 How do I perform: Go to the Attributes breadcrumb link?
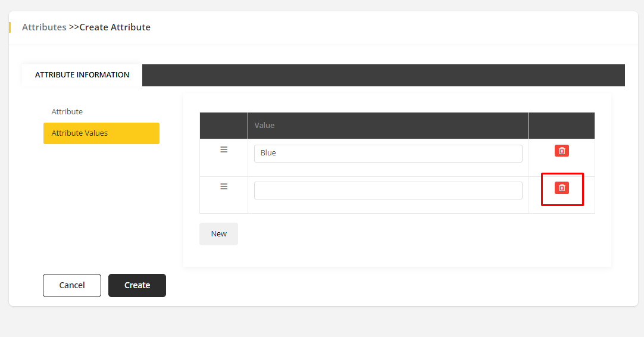pyautogui.click(x=44, y=27)
